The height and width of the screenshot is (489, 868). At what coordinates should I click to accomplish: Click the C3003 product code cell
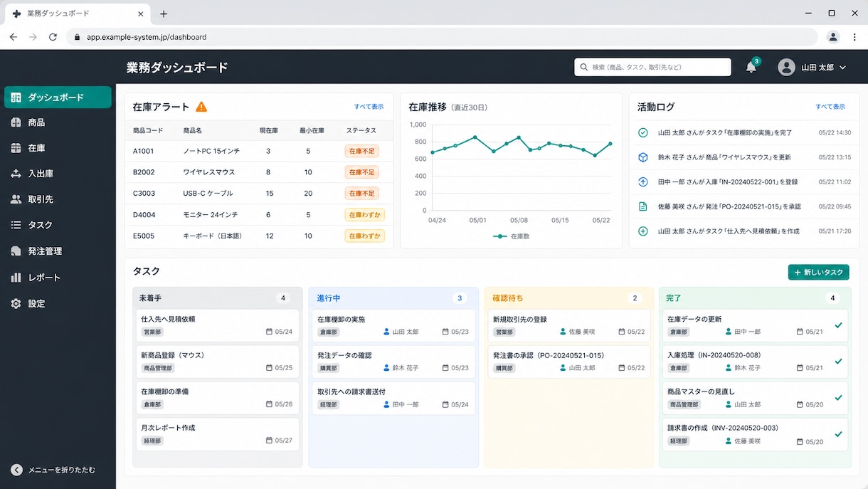click(x=144, y=194)
